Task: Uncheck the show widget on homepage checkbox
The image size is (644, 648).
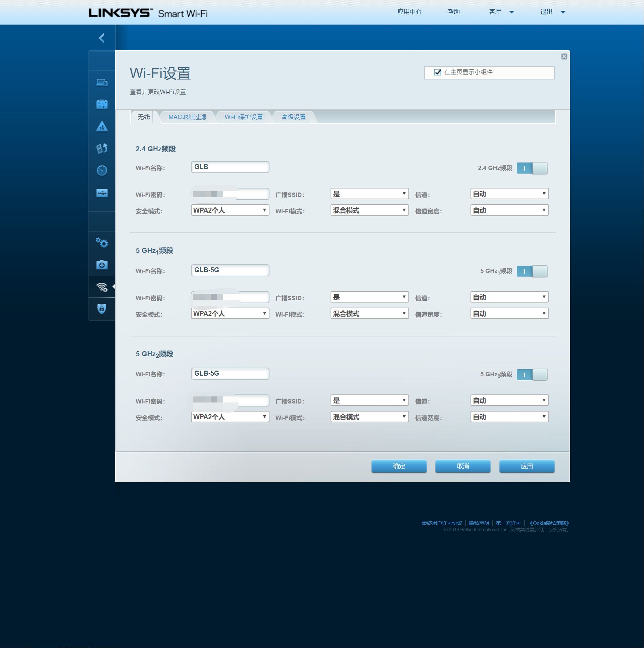Action: (437, 72)
